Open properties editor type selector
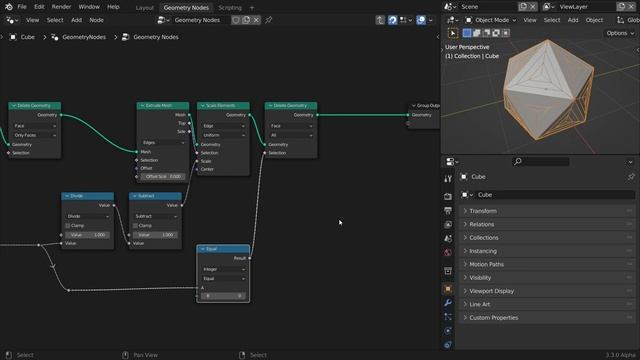 (452, 162)
